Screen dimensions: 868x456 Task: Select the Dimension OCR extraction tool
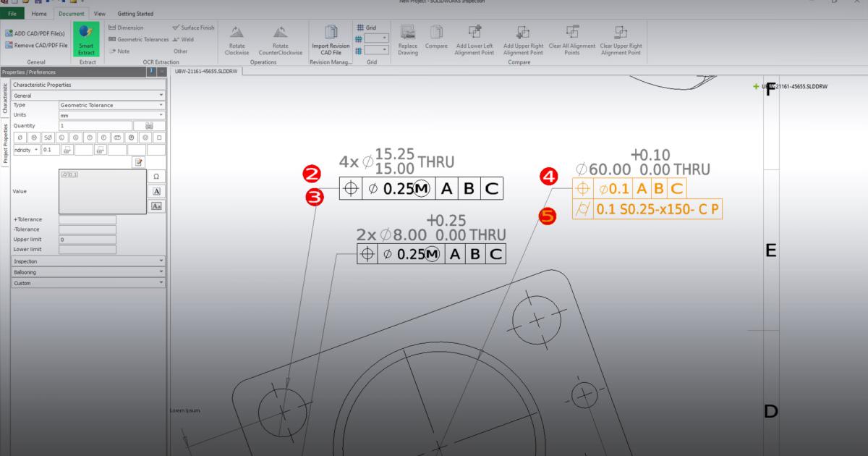coord(126,28)
